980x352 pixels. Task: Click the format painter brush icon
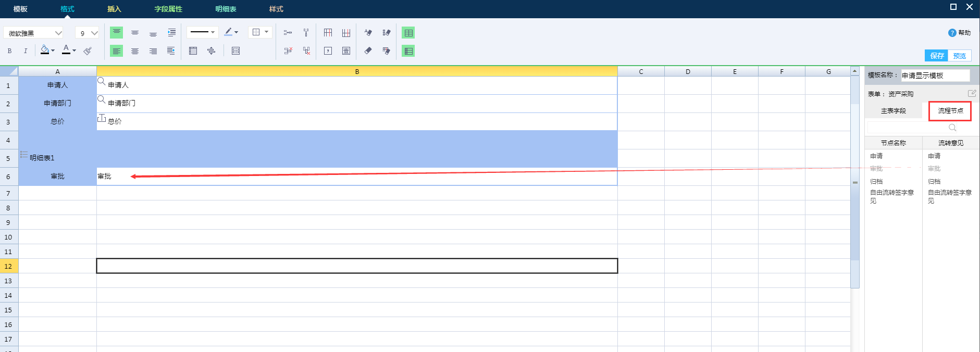[88, 51]
